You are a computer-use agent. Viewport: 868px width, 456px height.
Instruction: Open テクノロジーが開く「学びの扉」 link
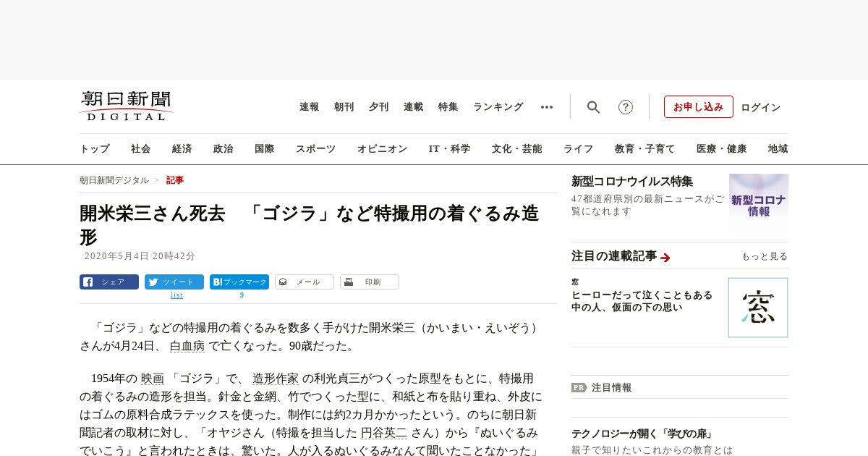coord(642,434)
